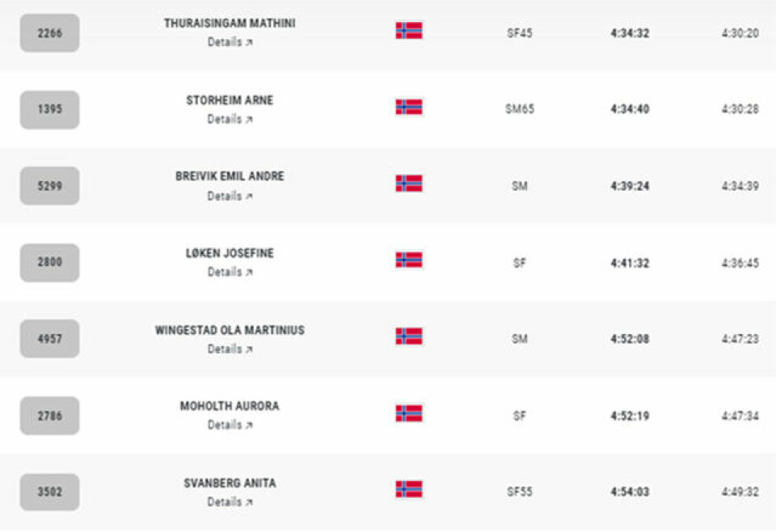Click bib number badge 5299
Image resolution: width=776 pixels, height=532 pixels.
pyautogui.click(x=49, y=186)
